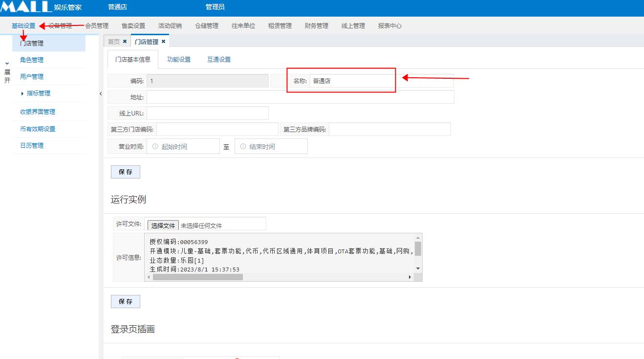Open the 报表中心 menu

390,26
